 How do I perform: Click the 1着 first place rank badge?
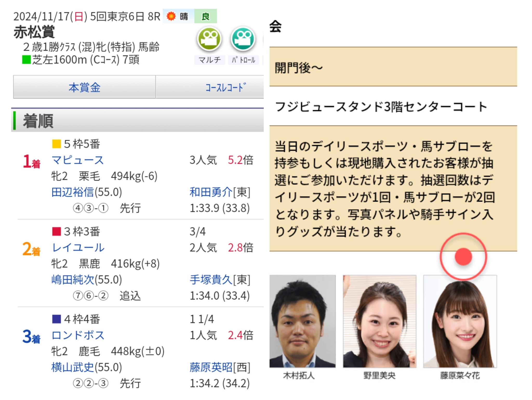click(x=31, y=162)
